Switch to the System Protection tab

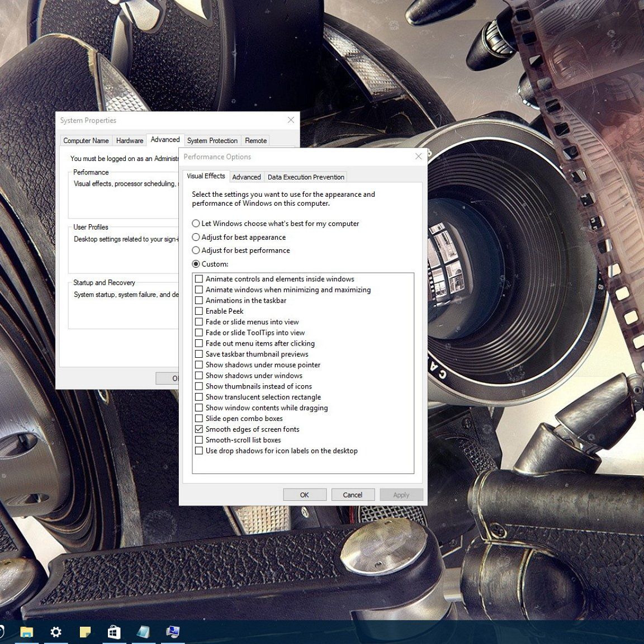(212, 141)
